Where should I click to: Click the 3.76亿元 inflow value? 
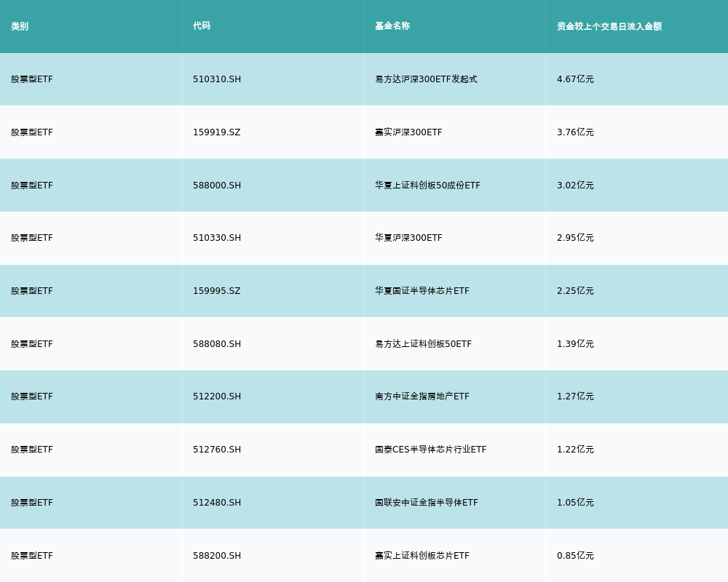[x=575, y=132]
